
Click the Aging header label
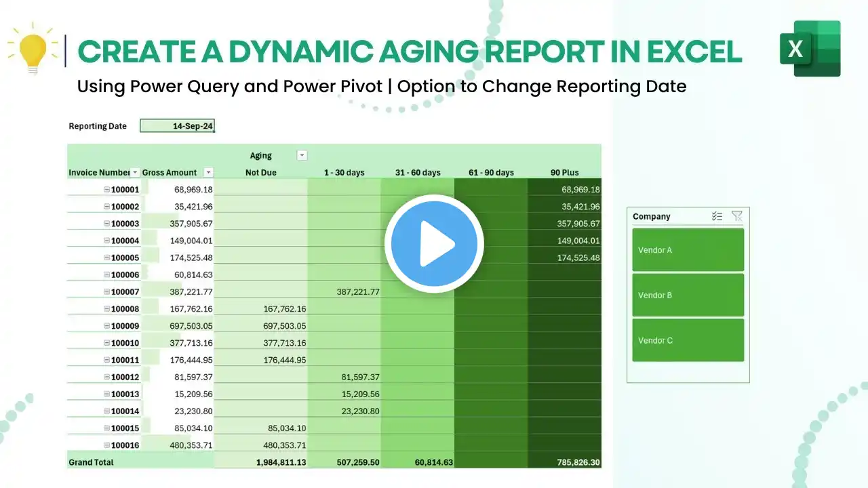coord(261,156)
